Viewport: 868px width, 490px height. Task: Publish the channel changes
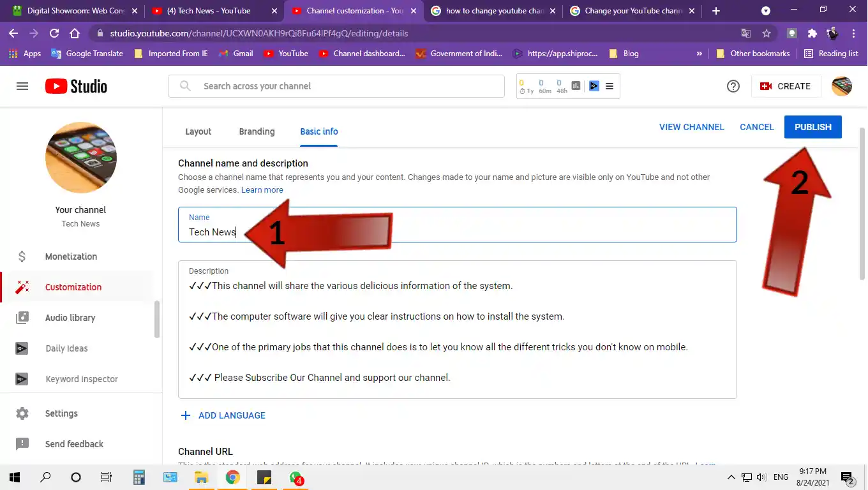coord(813,127)
